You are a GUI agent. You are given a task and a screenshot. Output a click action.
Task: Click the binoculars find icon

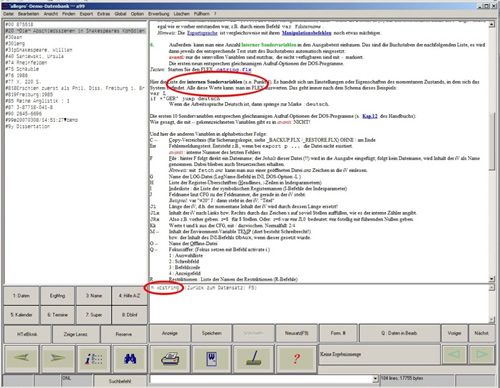pyautogui.click(x=130, y=359)
